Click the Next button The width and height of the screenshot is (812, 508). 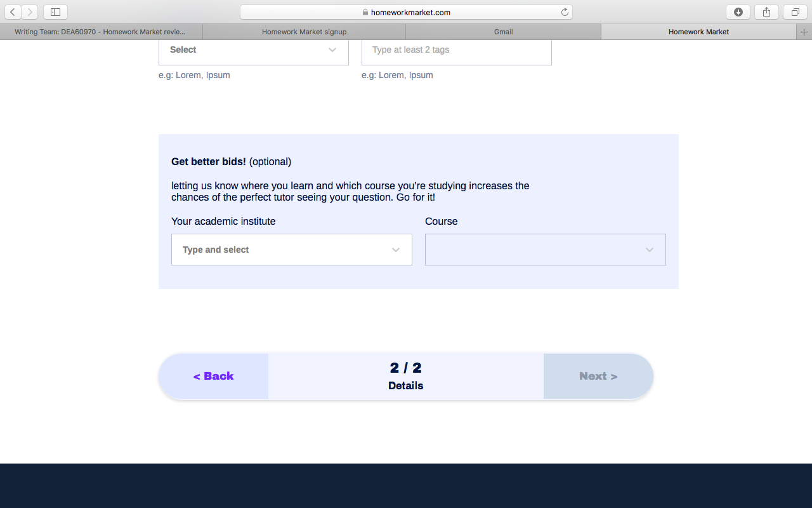coord(598,376)
